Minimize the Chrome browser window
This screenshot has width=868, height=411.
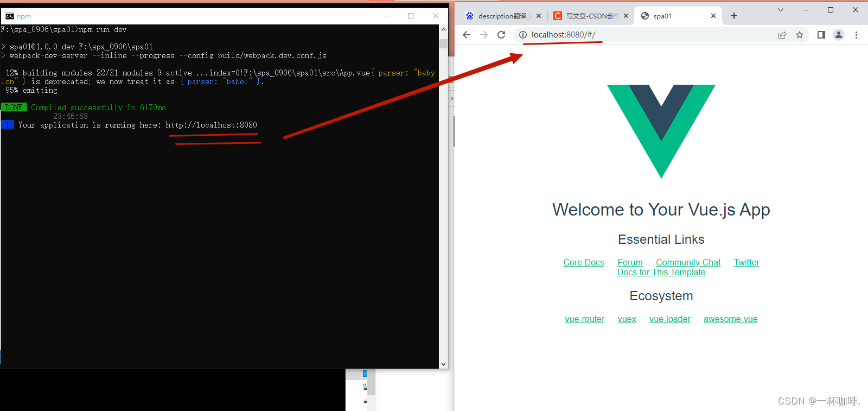[806, 10]
